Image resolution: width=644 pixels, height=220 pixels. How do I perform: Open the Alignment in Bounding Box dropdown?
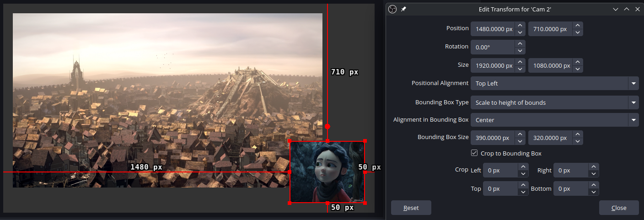(x=554, y=120)
